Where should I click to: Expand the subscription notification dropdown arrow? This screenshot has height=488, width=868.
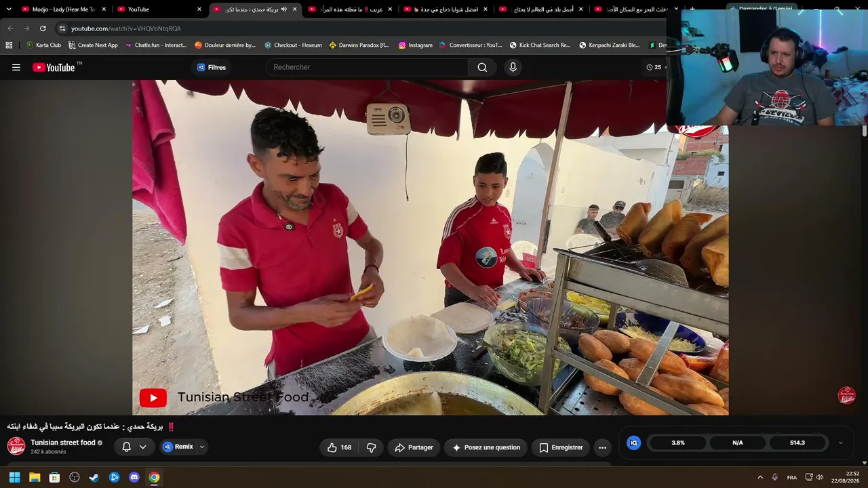tap(142, 447)
